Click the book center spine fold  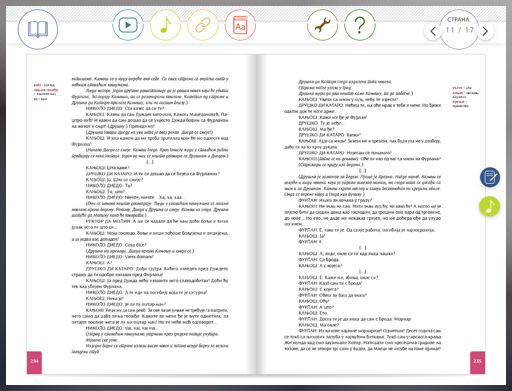coord(256,214)
